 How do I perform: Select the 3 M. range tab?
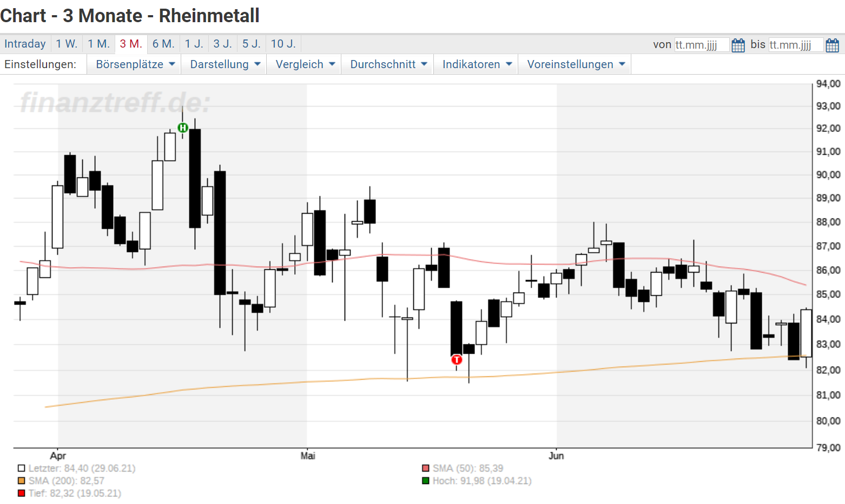pos(131,44)
